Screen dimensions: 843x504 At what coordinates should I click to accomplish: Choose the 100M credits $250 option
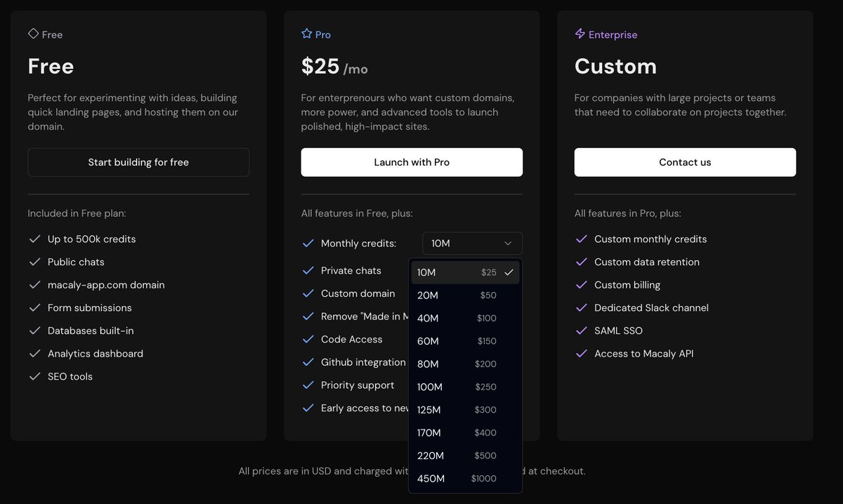465,387
